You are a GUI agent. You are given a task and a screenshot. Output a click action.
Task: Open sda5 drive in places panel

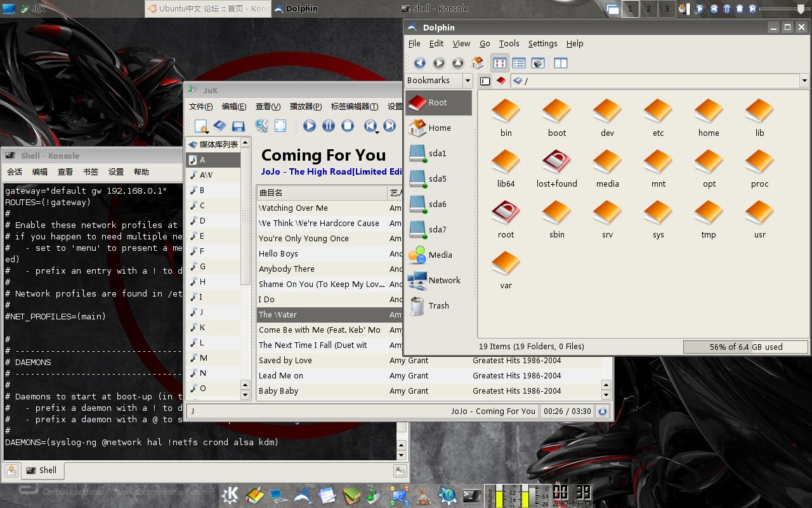point(438,178)
